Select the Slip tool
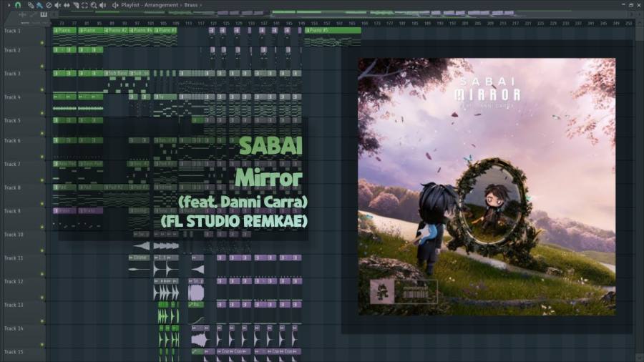This screenshot has height=362, width=644. point(67,5)
